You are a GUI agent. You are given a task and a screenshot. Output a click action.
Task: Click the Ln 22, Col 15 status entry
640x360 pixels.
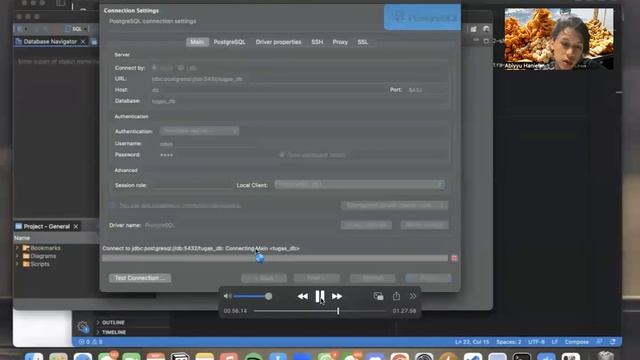tap(472, 342)
